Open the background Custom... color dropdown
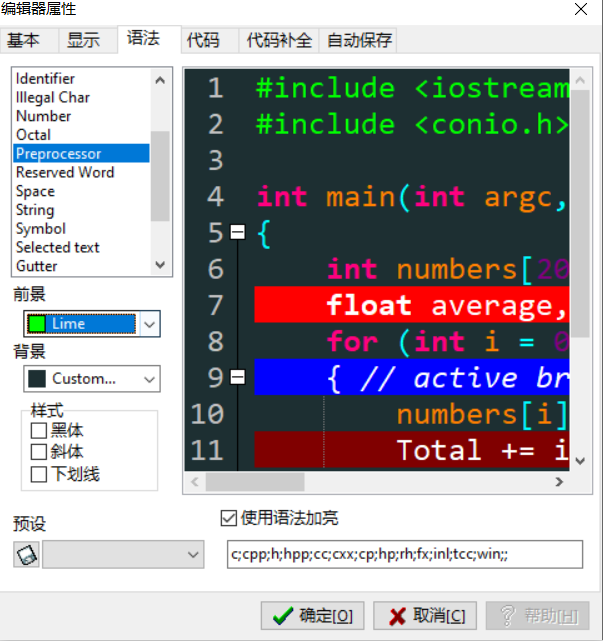 (150, 379)
